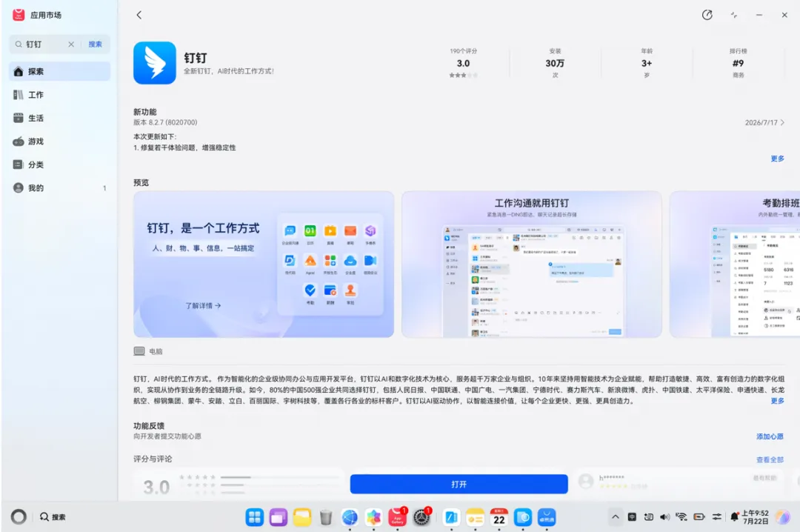Open the partially visible 考勤排班 preview
Screen dimensions: 800x532
tap(735, 265)
